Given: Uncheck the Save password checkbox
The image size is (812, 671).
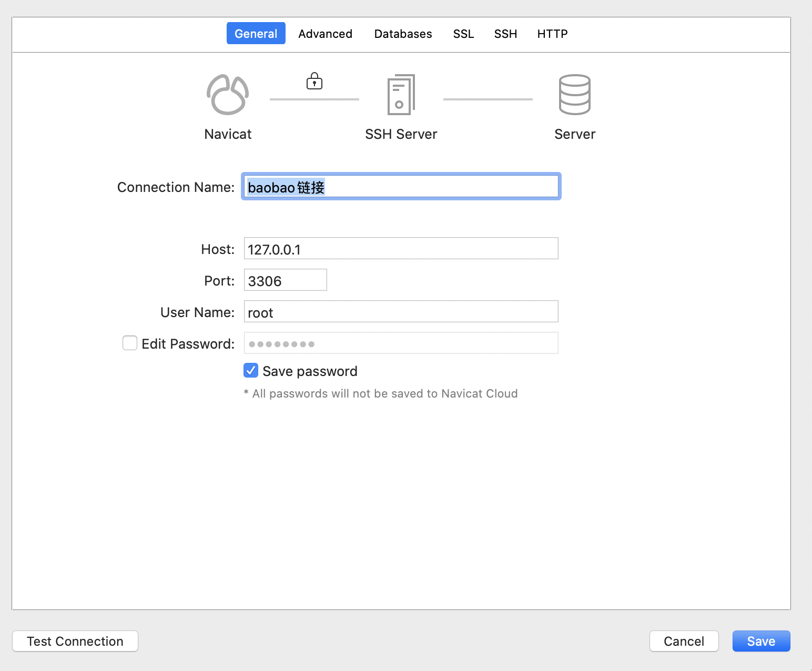Looking at the screenshot, I should pos(251,371).
